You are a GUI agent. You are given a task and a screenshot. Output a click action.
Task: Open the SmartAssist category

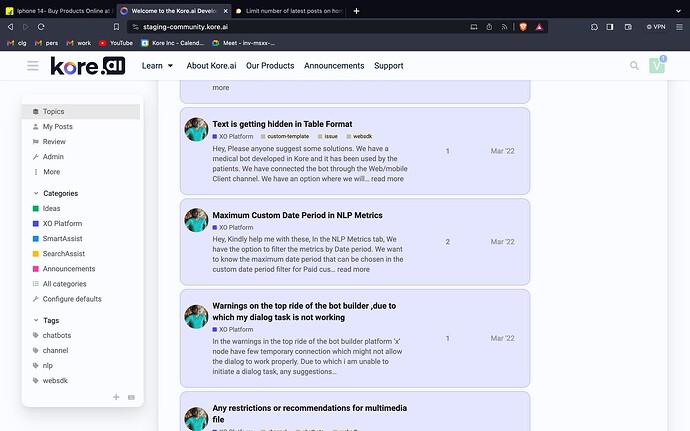[81, 238]
